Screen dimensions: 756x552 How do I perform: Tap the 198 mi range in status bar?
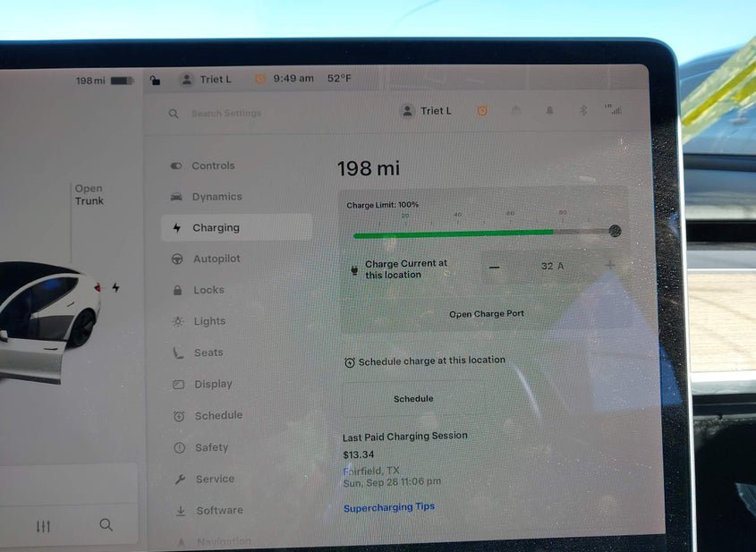90,81
